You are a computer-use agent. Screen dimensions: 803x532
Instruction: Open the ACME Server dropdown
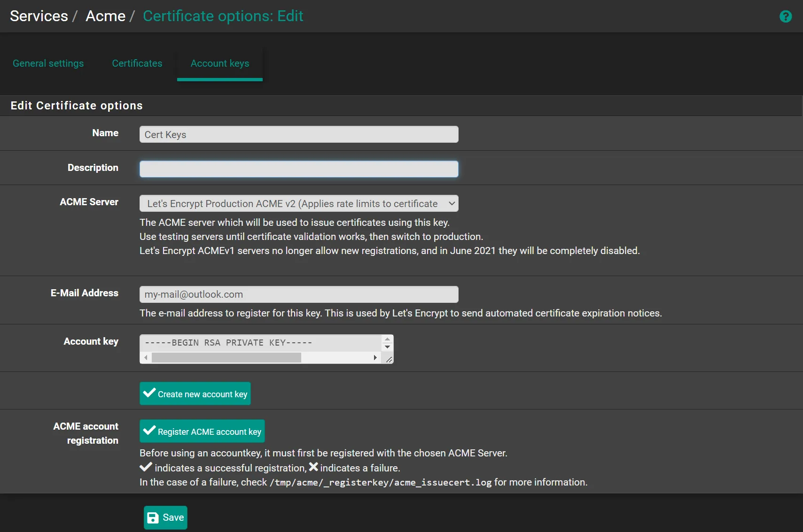299,203
